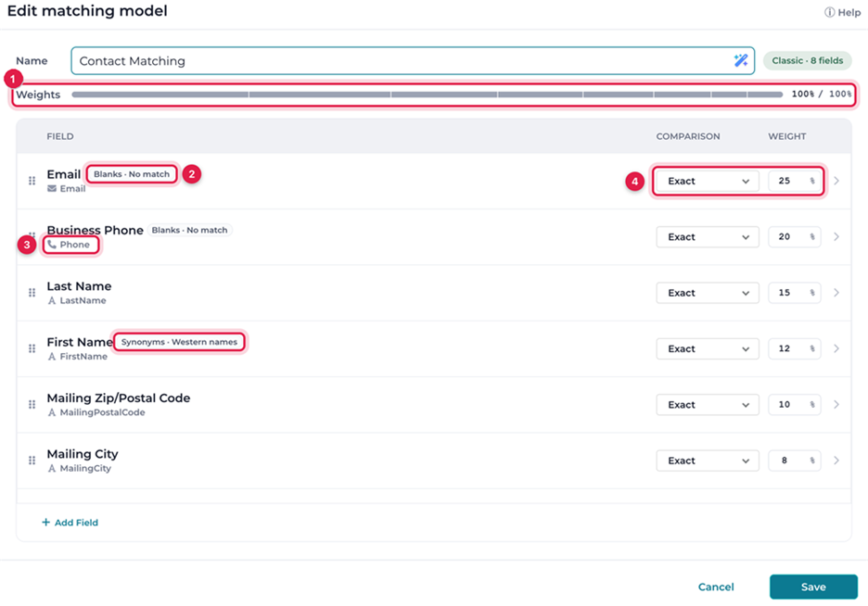This screenshot has width=868, height=606.
Task: Expand the Email row details chevron
Action: click(836, 181)
